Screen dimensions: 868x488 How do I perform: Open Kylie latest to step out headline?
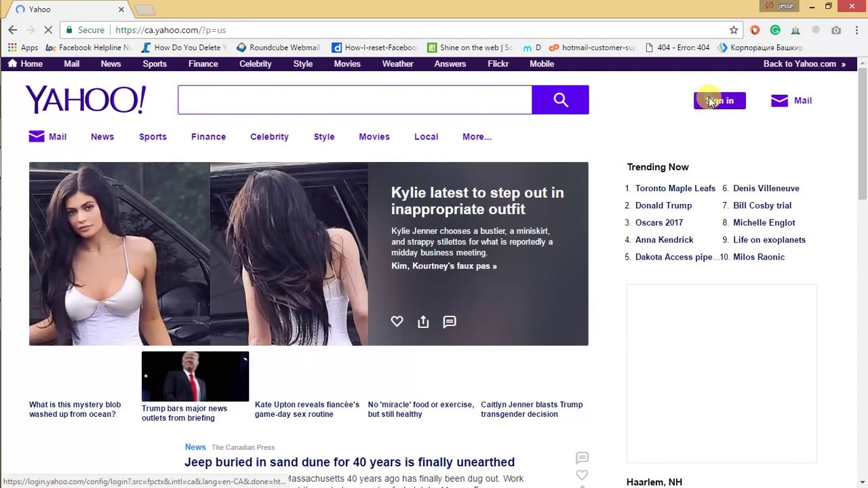[477, 201]
